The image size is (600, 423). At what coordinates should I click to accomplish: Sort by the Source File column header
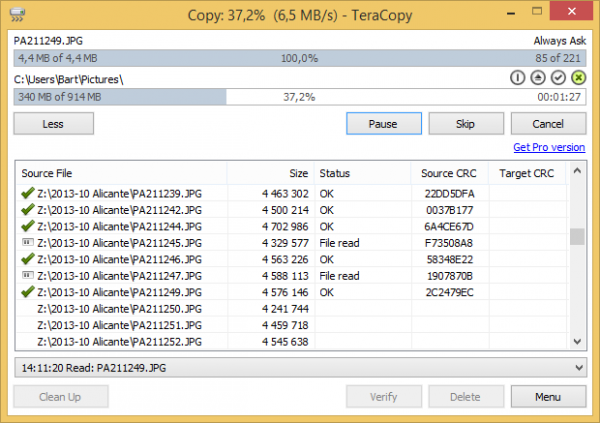(122, 173)
